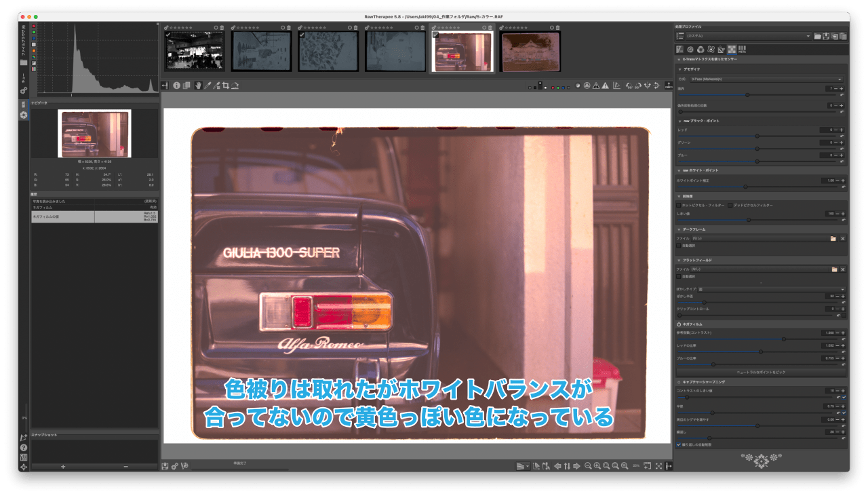Uncheck 繰り返しの自動制限 checkbox

pyautogui.click(x=679, y=445)
